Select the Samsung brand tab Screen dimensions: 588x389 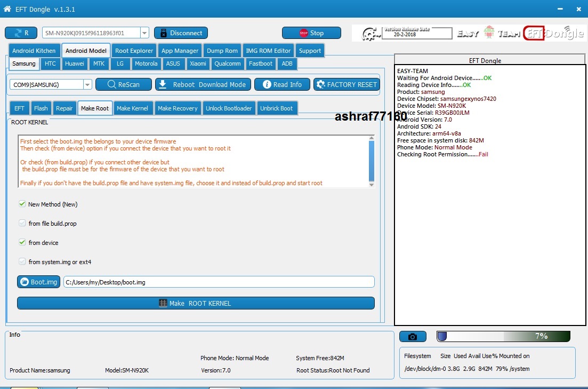click(23, 63)
